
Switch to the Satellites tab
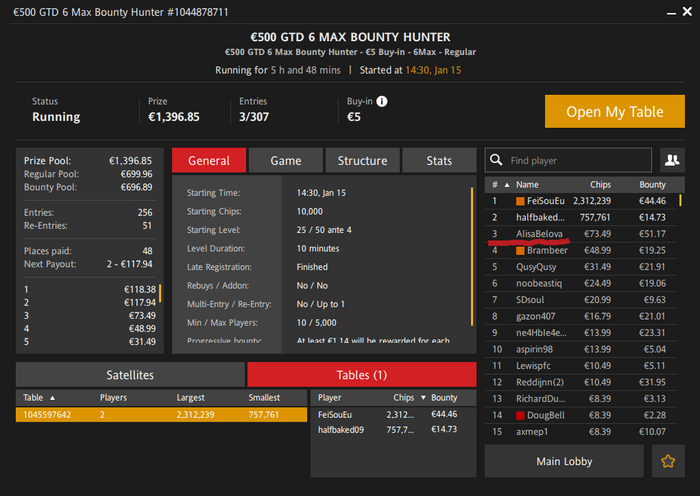click(x=130, y=375)
